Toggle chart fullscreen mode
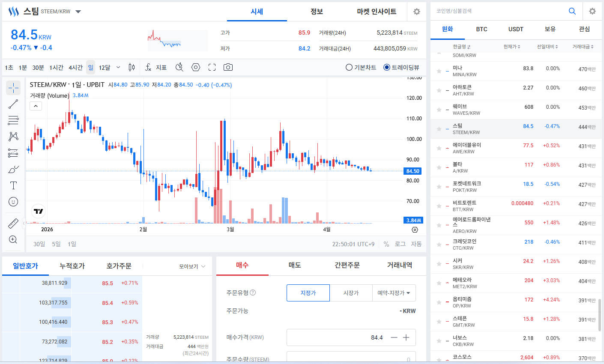This screenshot has width=604, height=364. point(212,67)
